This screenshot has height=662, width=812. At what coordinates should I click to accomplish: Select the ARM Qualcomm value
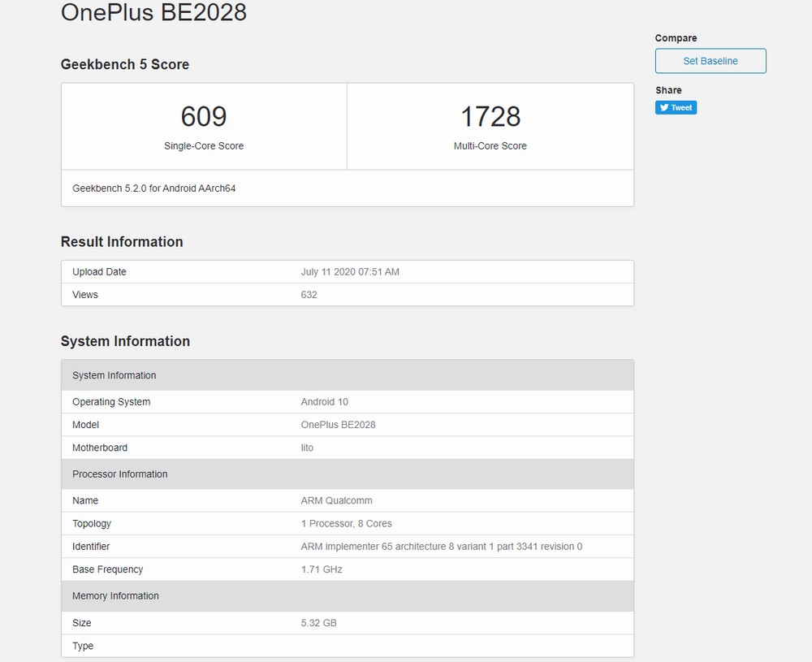click(337, 501)
